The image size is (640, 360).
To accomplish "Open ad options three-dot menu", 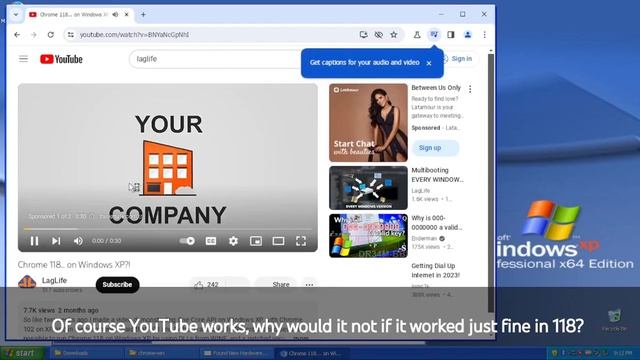I will [x=470, y=89].
